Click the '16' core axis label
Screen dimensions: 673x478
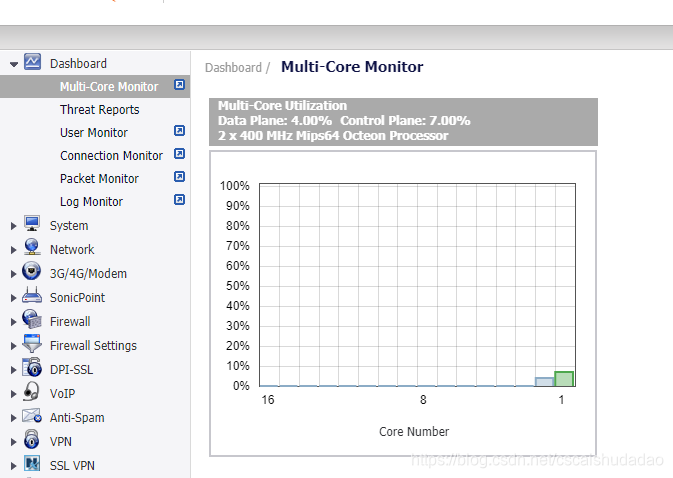(268, 400)
